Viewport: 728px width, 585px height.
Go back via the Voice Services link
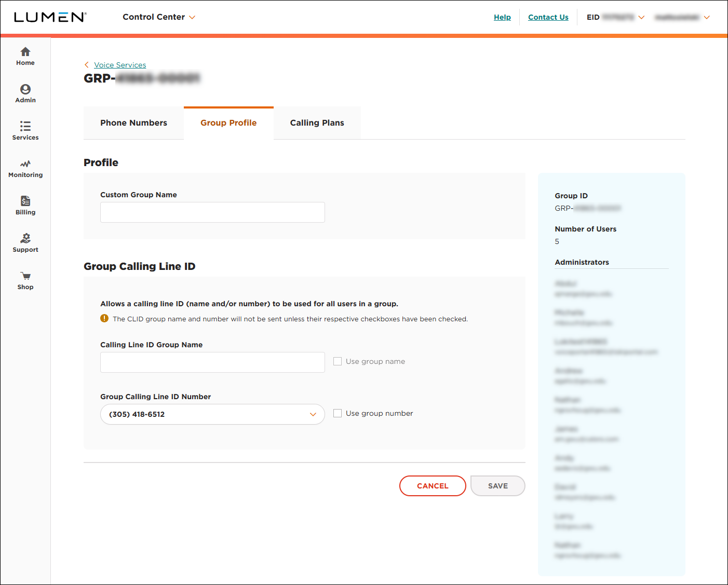click(120, 64)
